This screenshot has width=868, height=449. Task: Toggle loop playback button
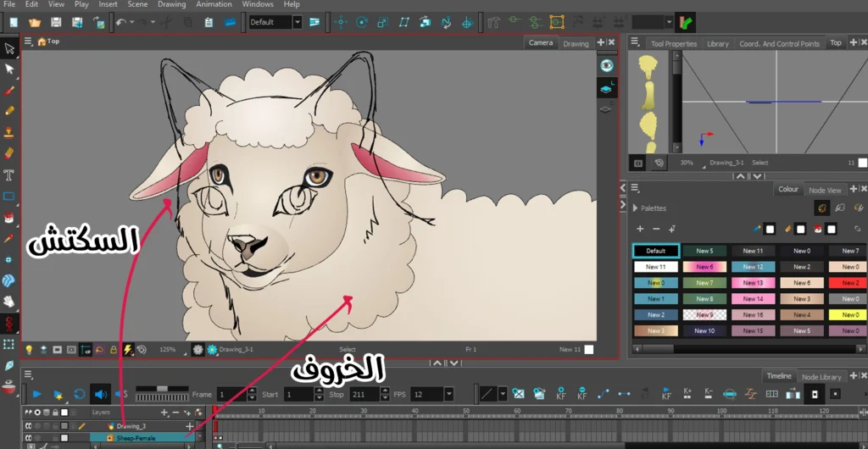click(79, 394)
